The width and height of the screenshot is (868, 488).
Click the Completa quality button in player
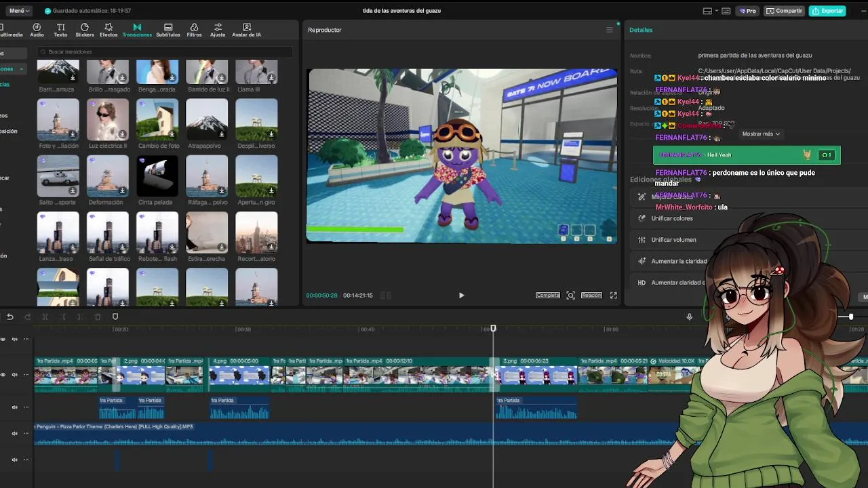[x=548, y=296]
